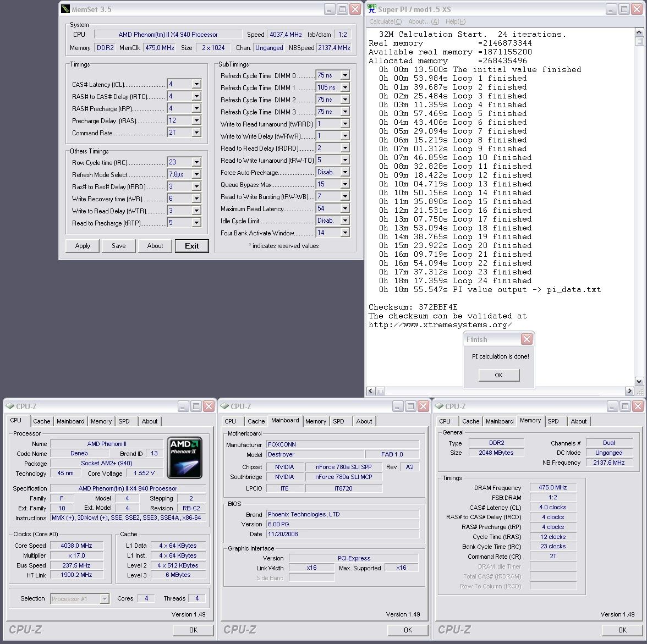This screenshot has height=644, width=647.
Task: Expand the Command Rate dropdown in MemSet
Action: [x=196, y=133]
